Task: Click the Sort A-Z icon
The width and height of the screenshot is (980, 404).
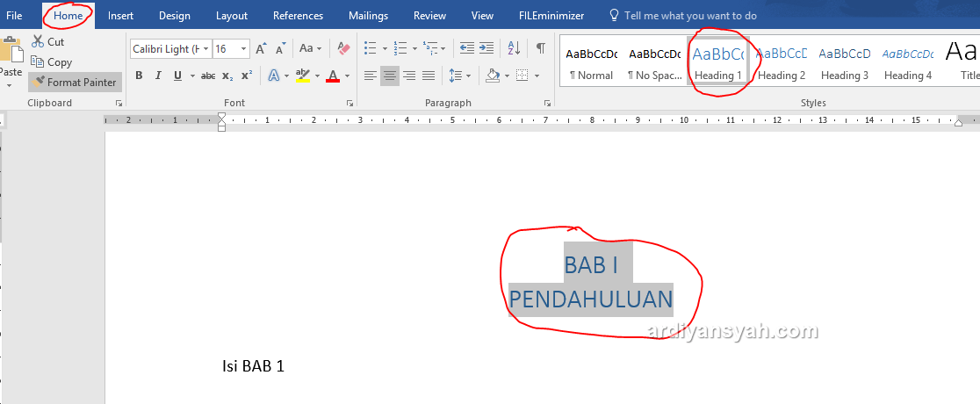Action: tap(515, 49)
